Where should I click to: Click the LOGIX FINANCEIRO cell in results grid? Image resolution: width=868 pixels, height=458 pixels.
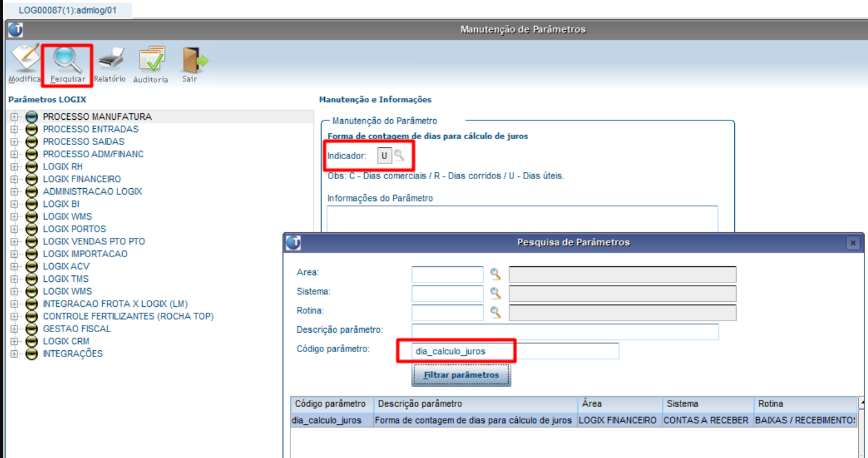tap(619, 420)
